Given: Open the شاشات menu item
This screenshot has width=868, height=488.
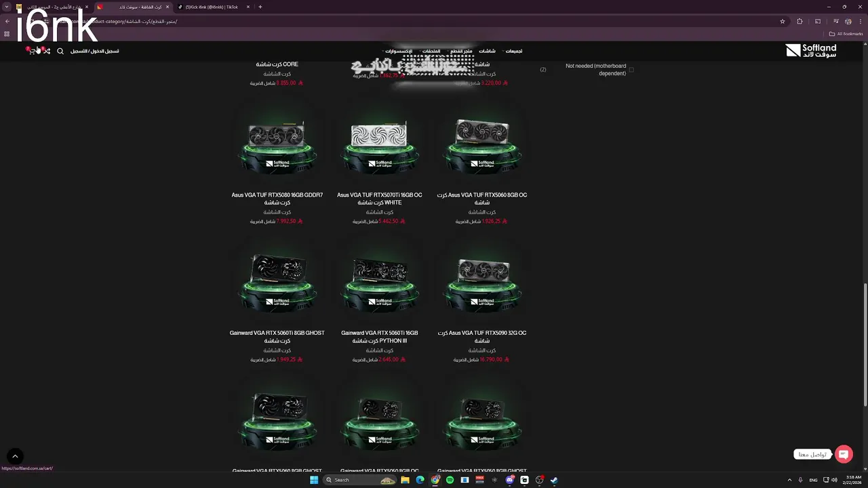Looking at the screenshot, I should [x=487, y=51].
